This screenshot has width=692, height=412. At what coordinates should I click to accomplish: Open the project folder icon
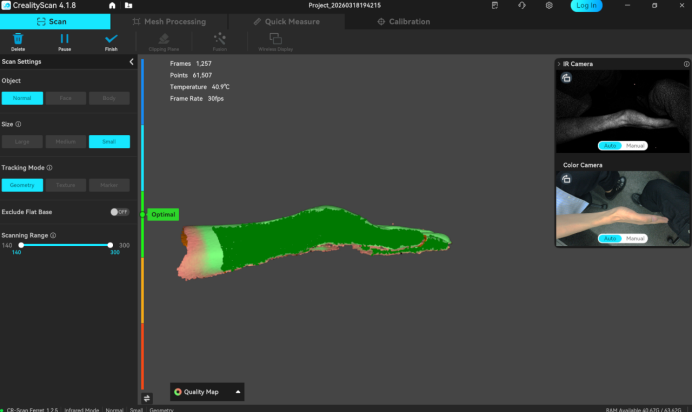[128, 6]
